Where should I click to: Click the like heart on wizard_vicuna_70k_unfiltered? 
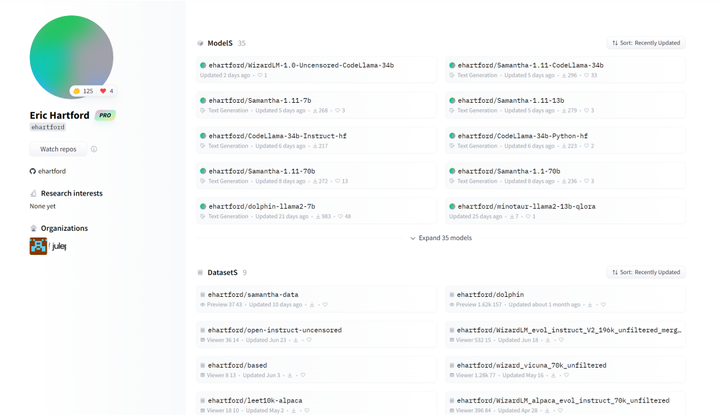[x=567, y=376]
